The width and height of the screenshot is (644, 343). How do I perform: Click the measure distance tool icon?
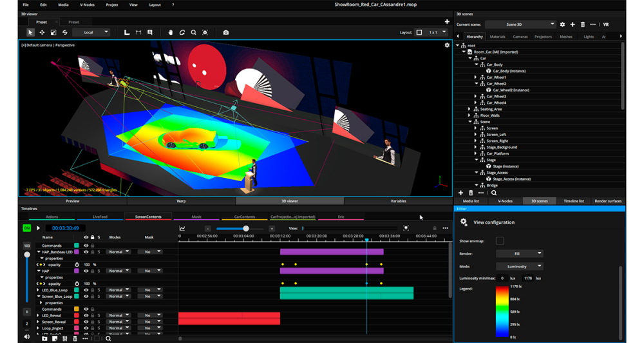coord(138,32)
